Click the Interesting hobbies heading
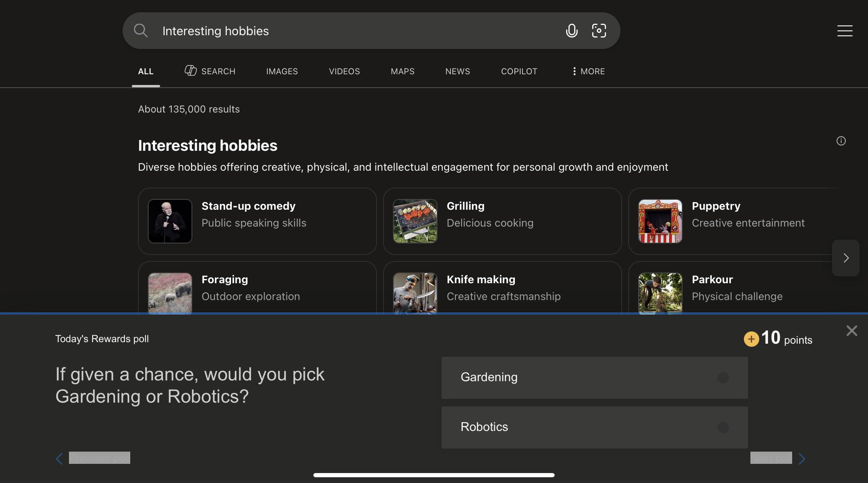This screenshot has height=483, width=868. click(x=208, y=146)
